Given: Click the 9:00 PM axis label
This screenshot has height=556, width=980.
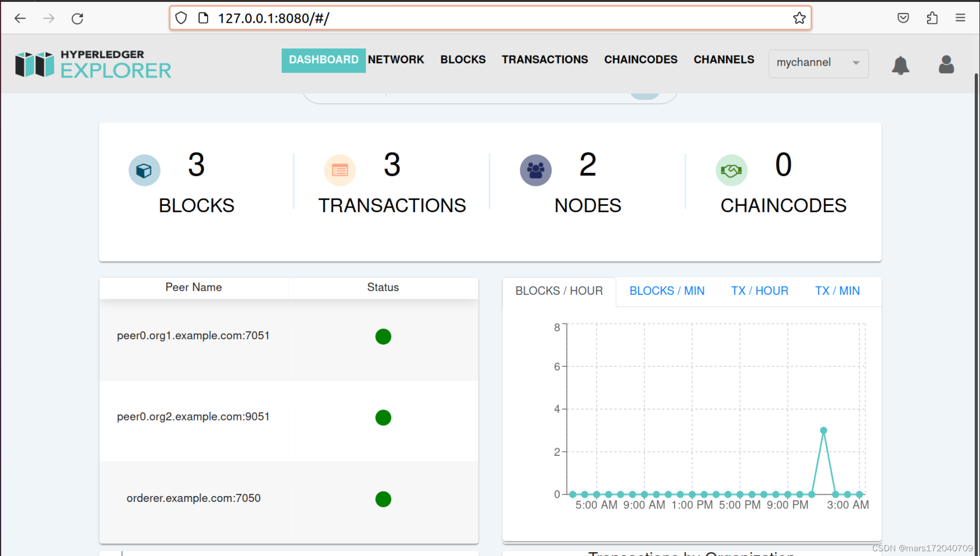Looking at the screenshot, I should click(x=787, y=505).
